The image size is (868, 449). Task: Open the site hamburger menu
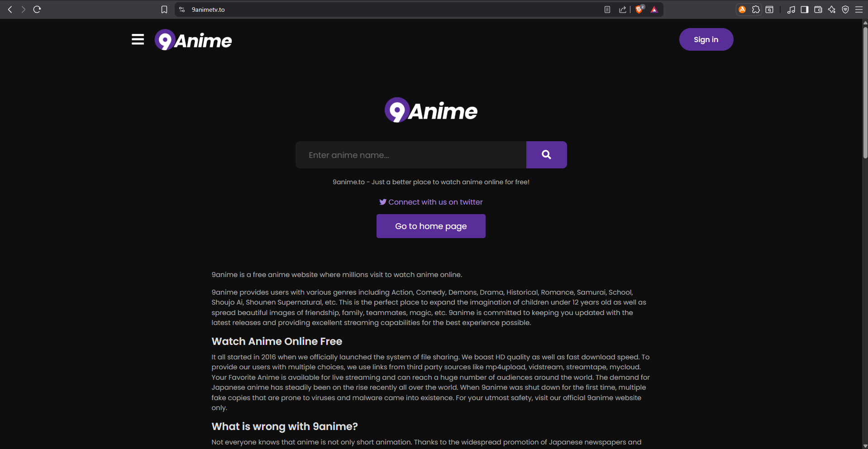pyautogui.click(x=138, y=40)
